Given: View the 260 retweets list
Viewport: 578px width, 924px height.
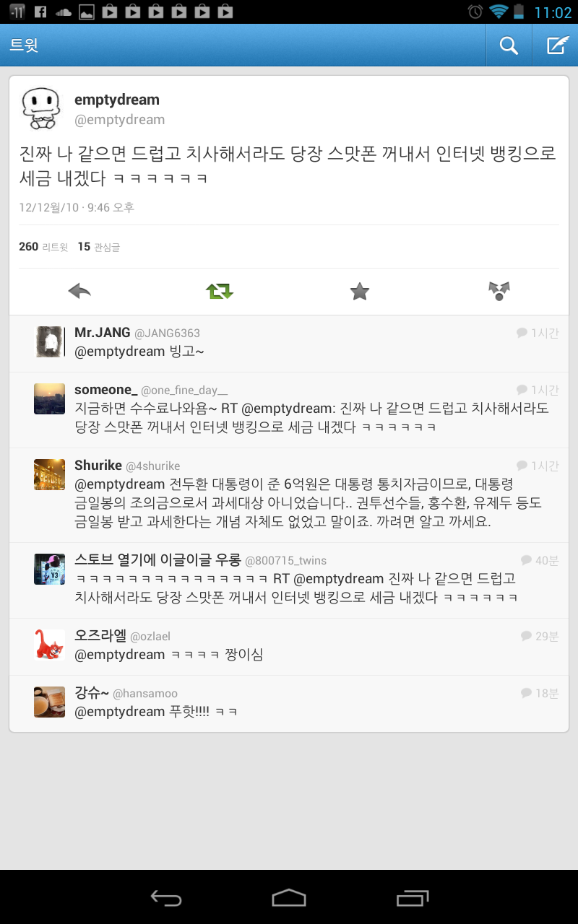Looking at the screenshot, I should [43, 247].
